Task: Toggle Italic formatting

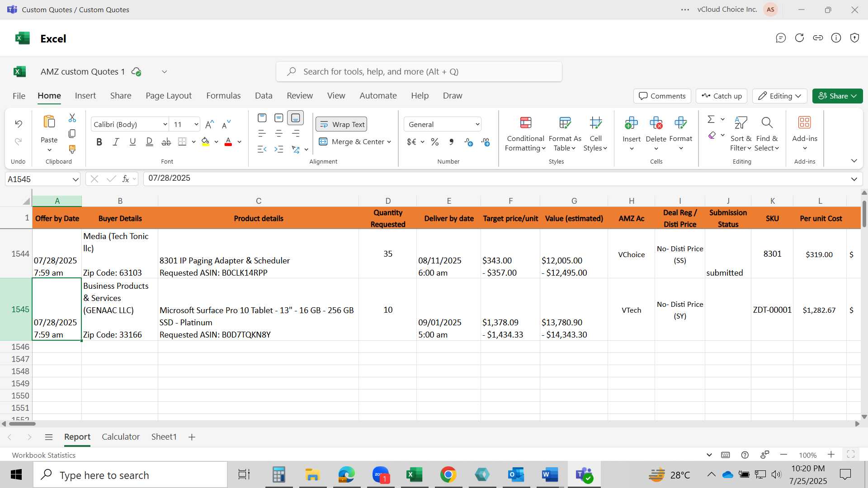Action: coord(116,142)
